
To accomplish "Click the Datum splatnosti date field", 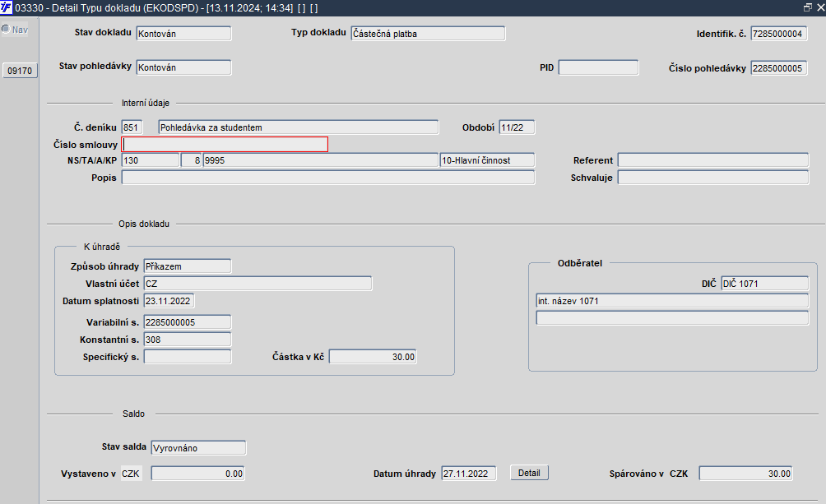I will tap(169, 302).
